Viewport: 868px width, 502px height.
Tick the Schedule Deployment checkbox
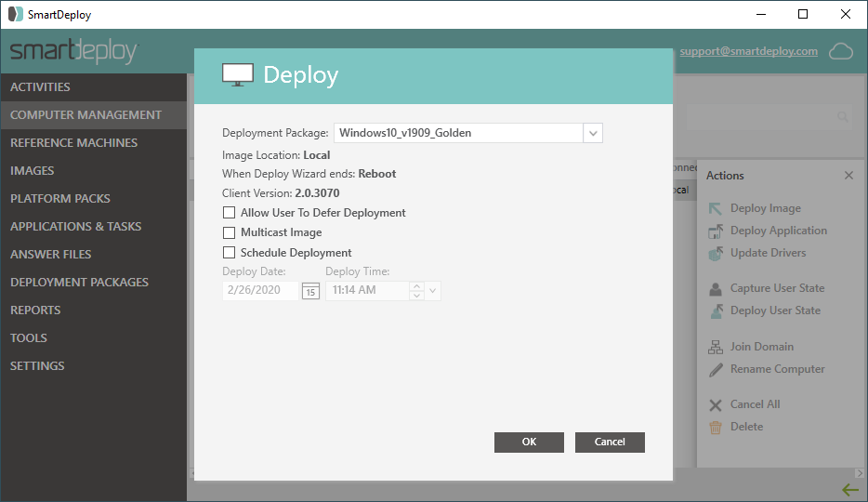[x=229, y=252]
